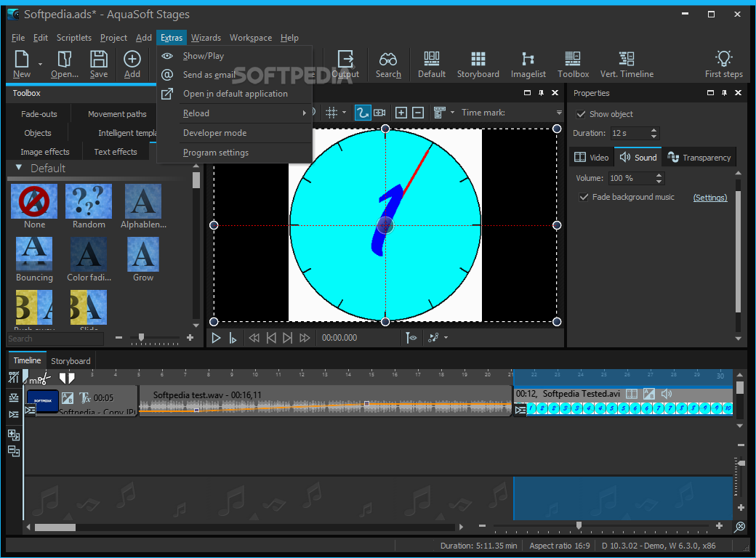The height and width of the screenshot is (558, 756).
Task: Select the Softpedia test.wav audio clip
Action: tap(326, 401)
